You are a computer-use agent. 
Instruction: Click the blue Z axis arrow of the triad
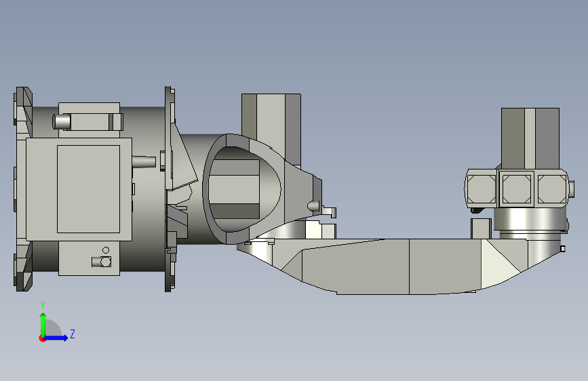56,338
